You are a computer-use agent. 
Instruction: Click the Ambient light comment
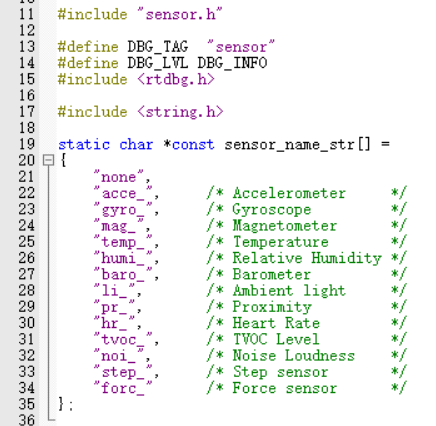(x=289, y=291)
